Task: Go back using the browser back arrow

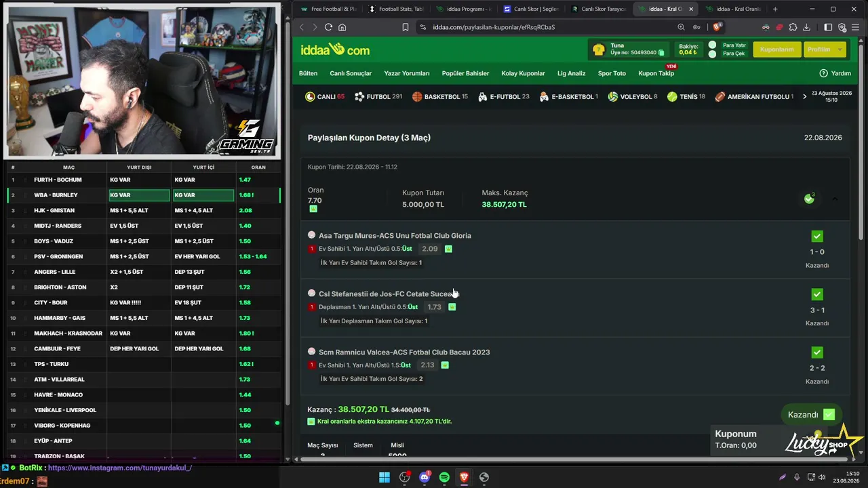Action: click(x=302, y=27)
